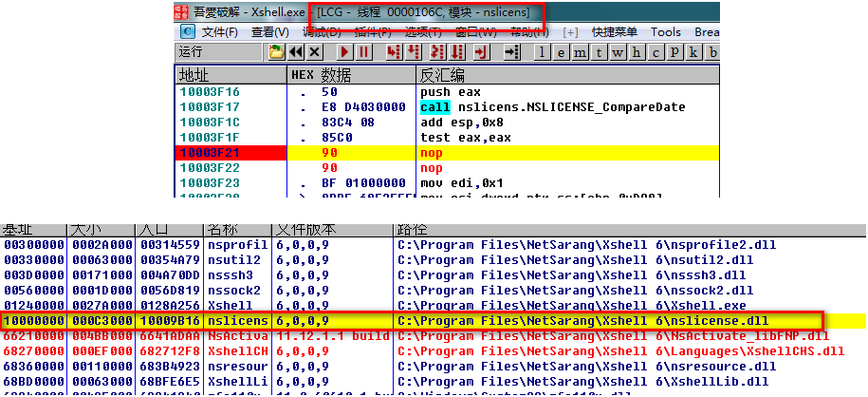This screenshot has width=868, height=397.
Task: Select the nop at 10003F22
Action: [x=432, y=168]
